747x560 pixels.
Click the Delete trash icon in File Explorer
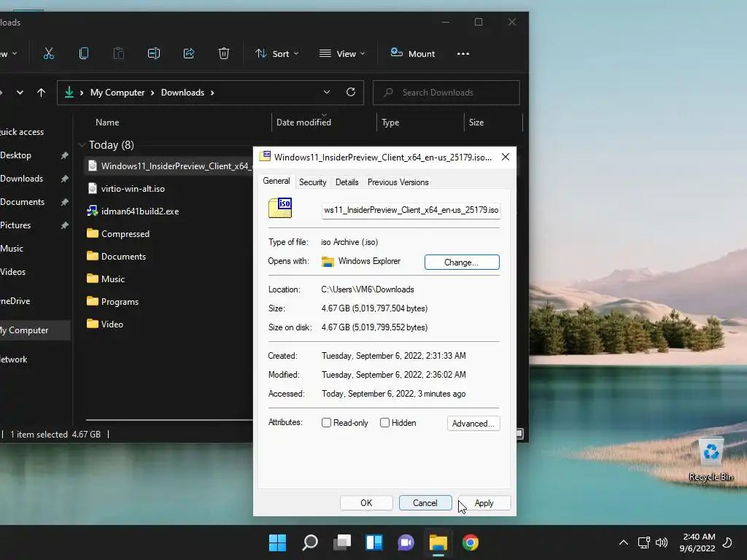click(224, 53)
